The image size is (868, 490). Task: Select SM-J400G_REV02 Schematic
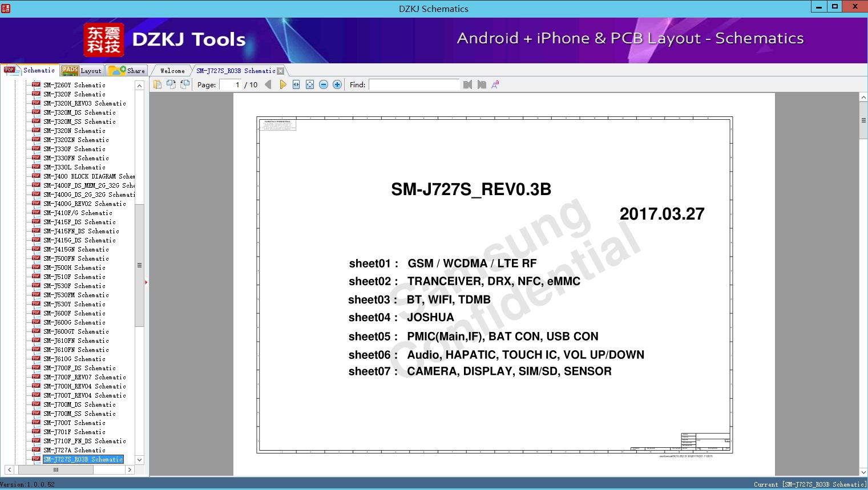point(84,204)
